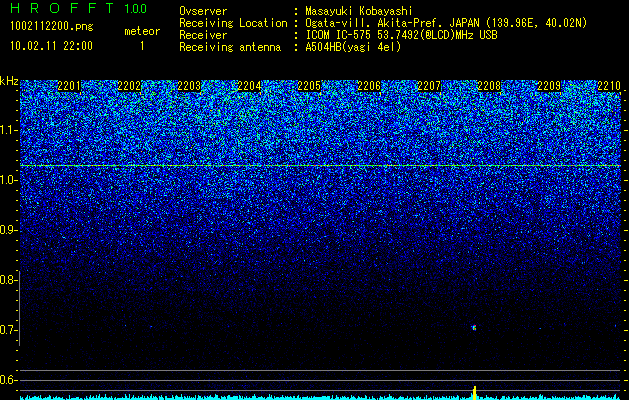
Task: Click the timestamp 10.02.11 22:00
Action: (51, 46)
